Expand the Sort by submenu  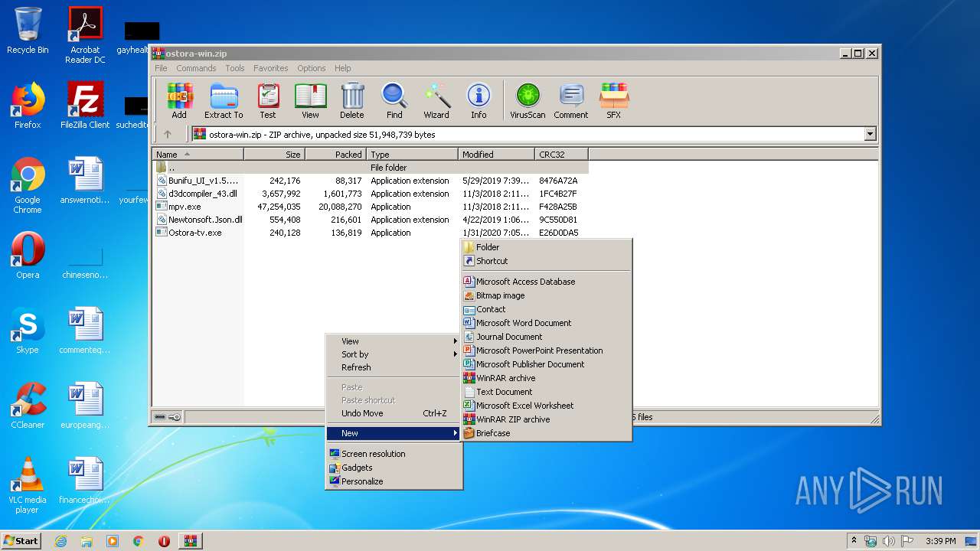[394, 354]
